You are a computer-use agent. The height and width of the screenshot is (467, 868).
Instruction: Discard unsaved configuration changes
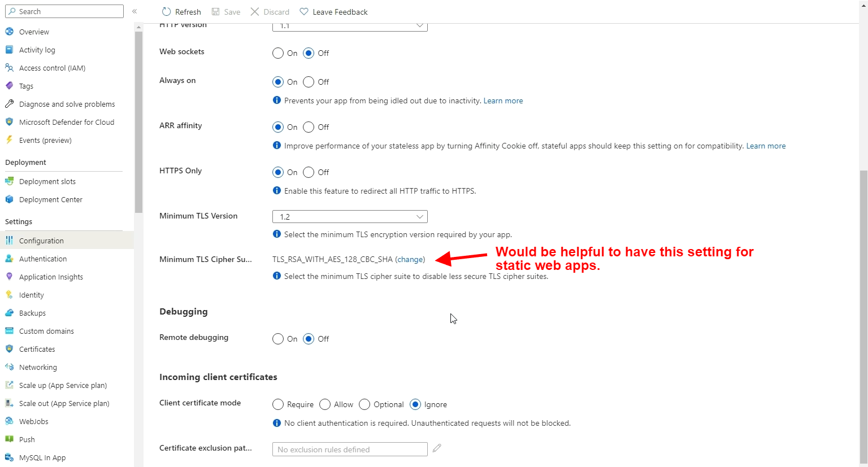pos(270,11)
